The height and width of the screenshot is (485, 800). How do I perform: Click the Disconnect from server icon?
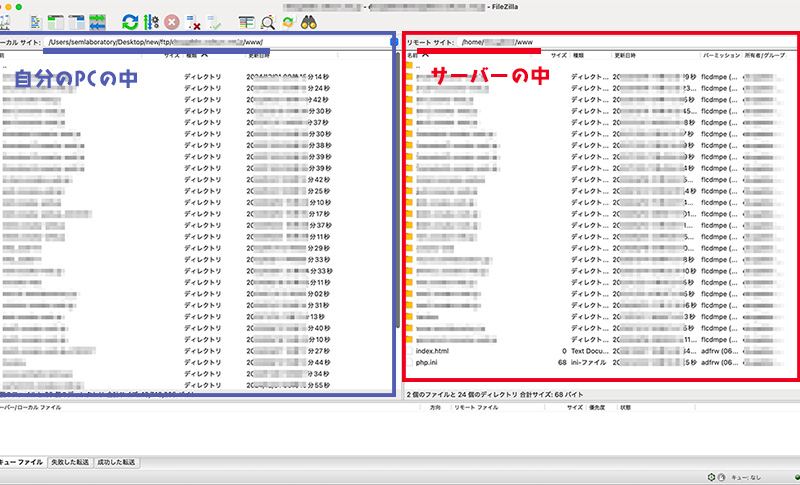tap(194, 21)
